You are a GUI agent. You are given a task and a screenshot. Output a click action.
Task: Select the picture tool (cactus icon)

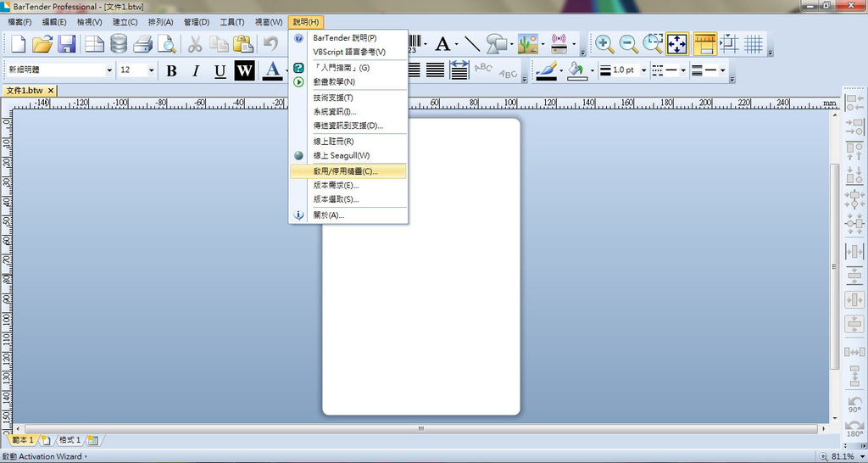528,44
